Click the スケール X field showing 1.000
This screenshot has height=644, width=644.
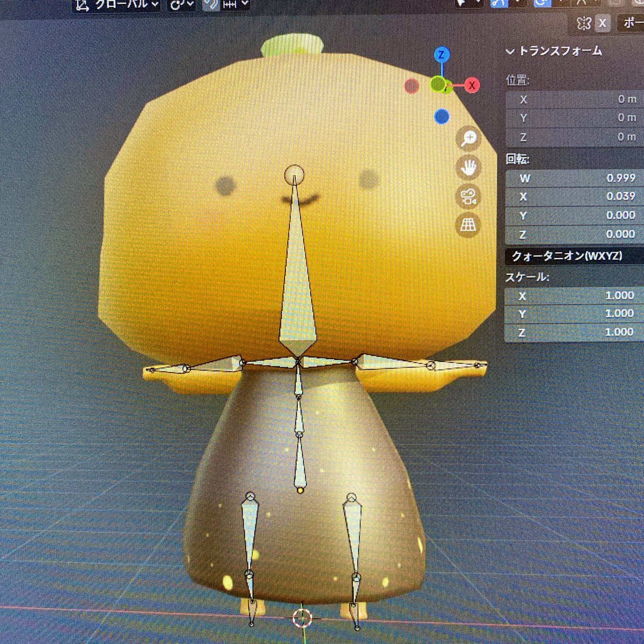click(x=575, y=296)
